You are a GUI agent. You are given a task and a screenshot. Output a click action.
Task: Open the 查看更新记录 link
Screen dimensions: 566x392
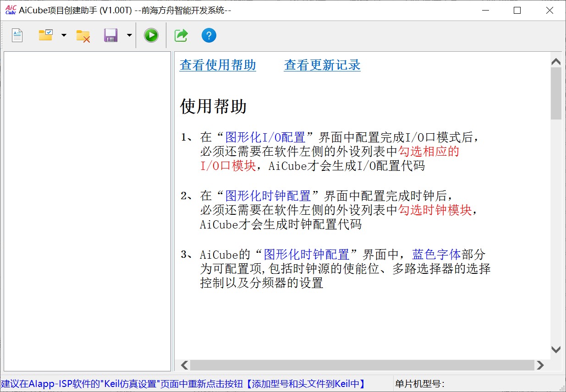click(x=322, y=65)
